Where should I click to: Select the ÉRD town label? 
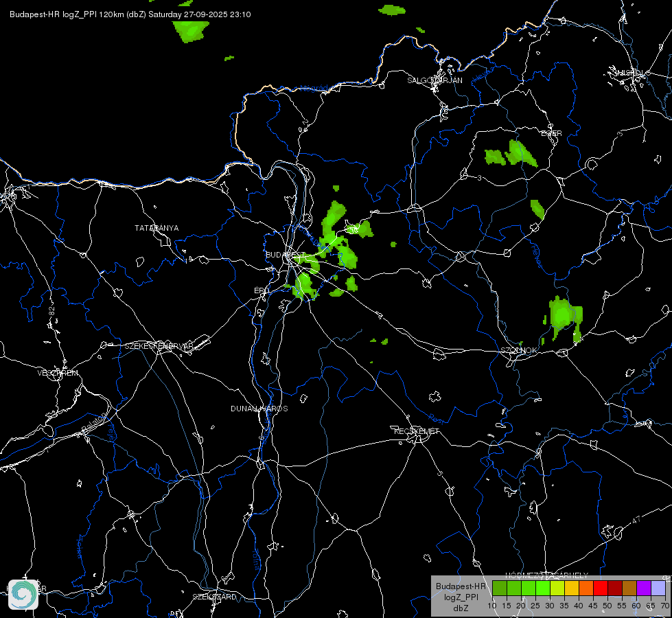pyautogui.click(x=262, y=290)
